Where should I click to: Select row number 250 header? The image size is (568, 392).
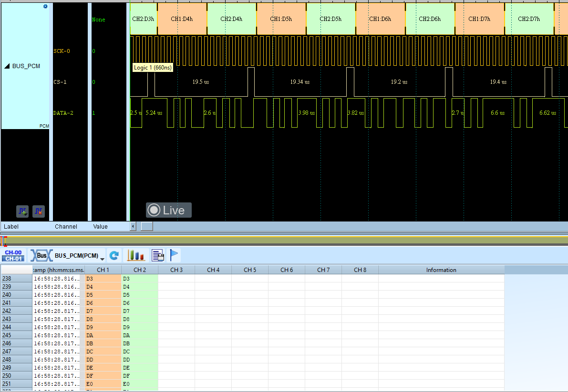[x=16, y=376]
